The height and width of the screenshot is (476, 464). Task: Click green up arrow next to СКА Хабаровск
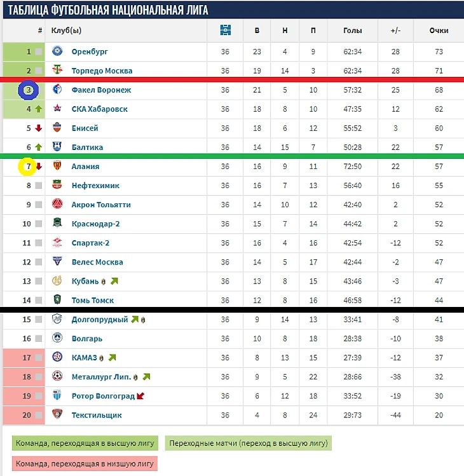(x=39, y=109)
